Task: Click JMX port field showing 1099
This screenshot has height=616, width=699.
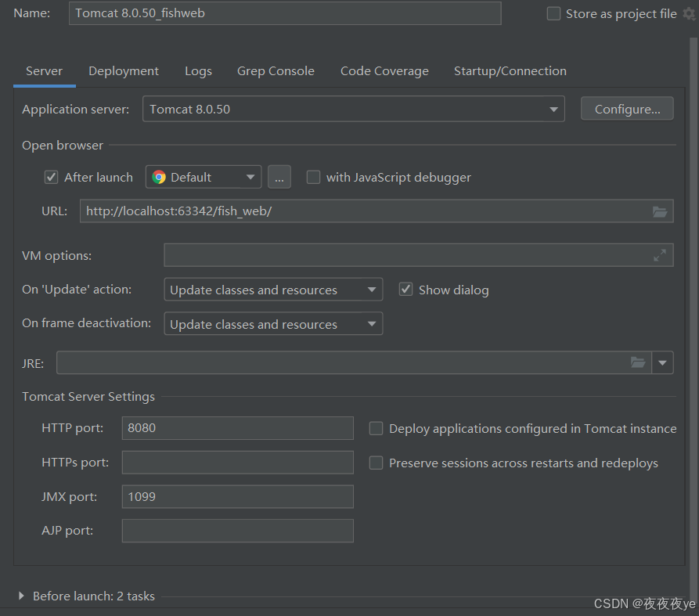Action: click(x=238, y=497)
